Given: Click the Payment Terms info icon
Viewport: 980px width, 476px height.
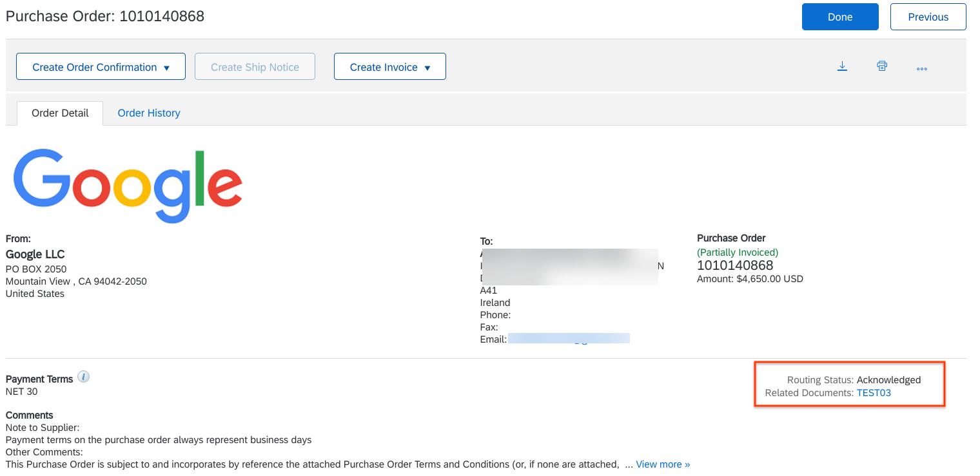Looking at the screenshot, I should 83,377.
